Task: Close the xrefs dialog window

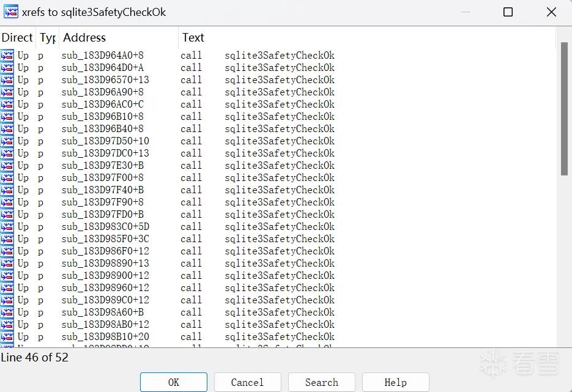Action: (x=551, y=12)
